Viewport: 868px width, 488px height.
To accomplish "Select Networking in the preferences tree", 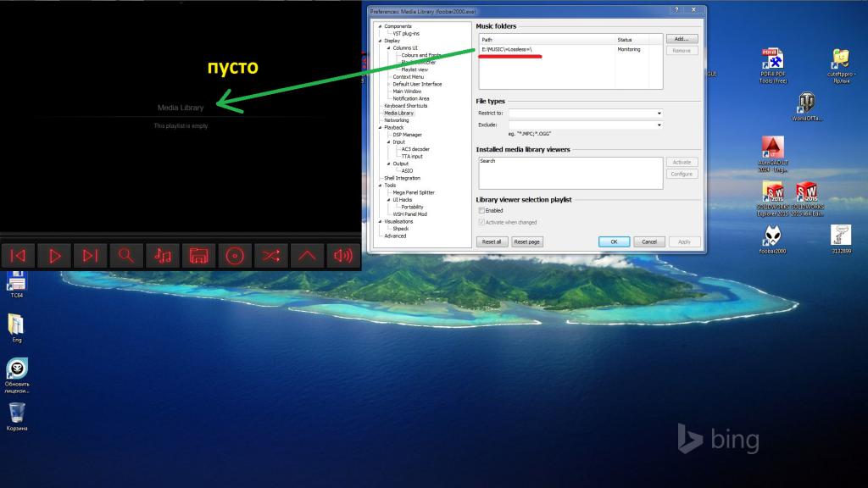I will pos(396,120).
